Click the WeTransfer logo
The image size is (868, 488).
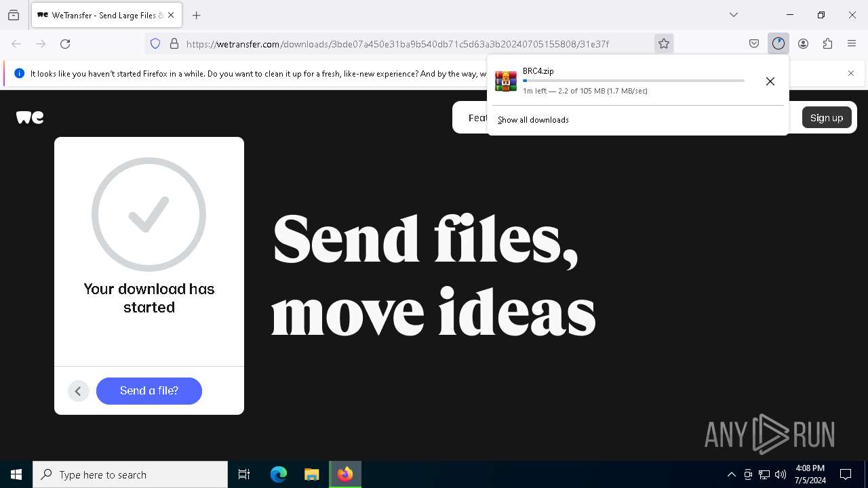pyautogui.click(x=30, y=117)
